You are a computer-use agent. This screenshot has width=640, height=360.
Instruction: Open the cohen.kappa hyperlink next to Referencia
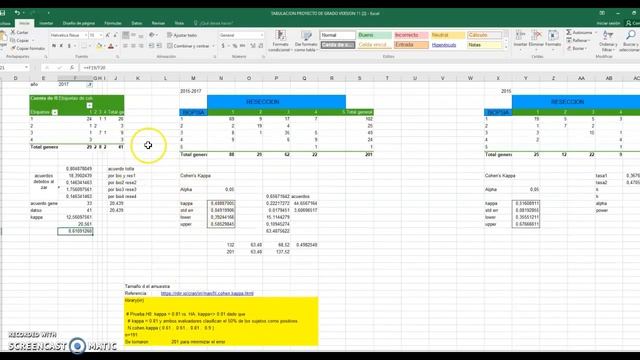coord(207,293)
